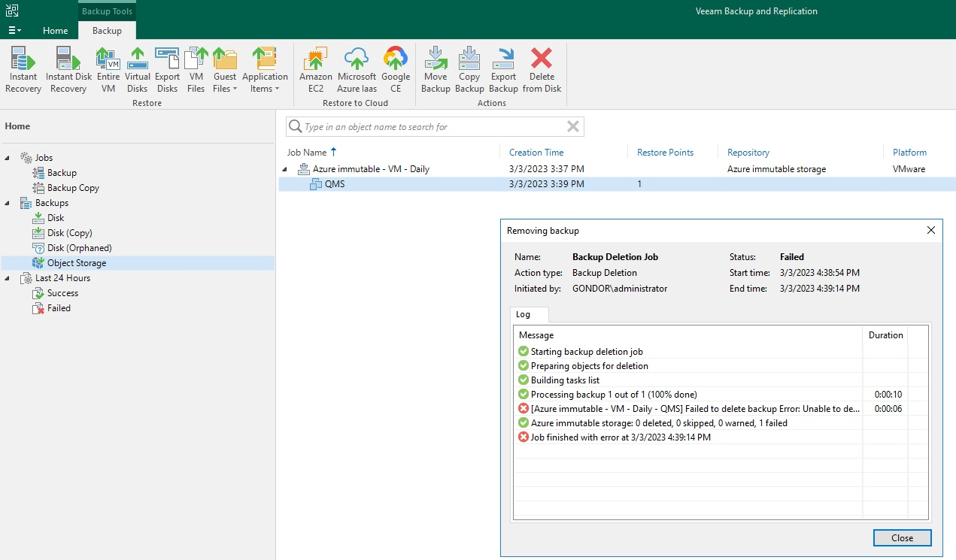Image resolution: width=956 pixels, height=560 pixels.
Task: Click Copy Backup action
Action: coord(469,69)
